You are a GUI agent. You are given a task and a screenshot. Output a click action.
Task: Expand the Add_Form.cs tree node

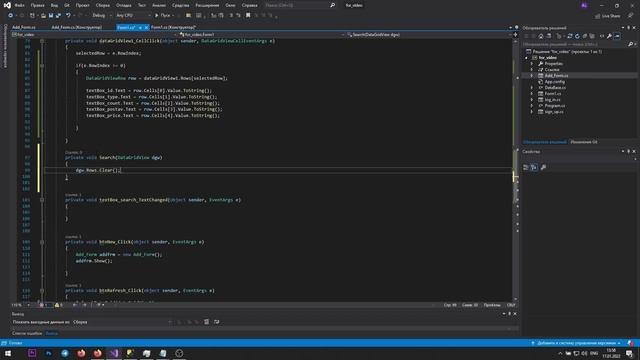pos(532,76)
